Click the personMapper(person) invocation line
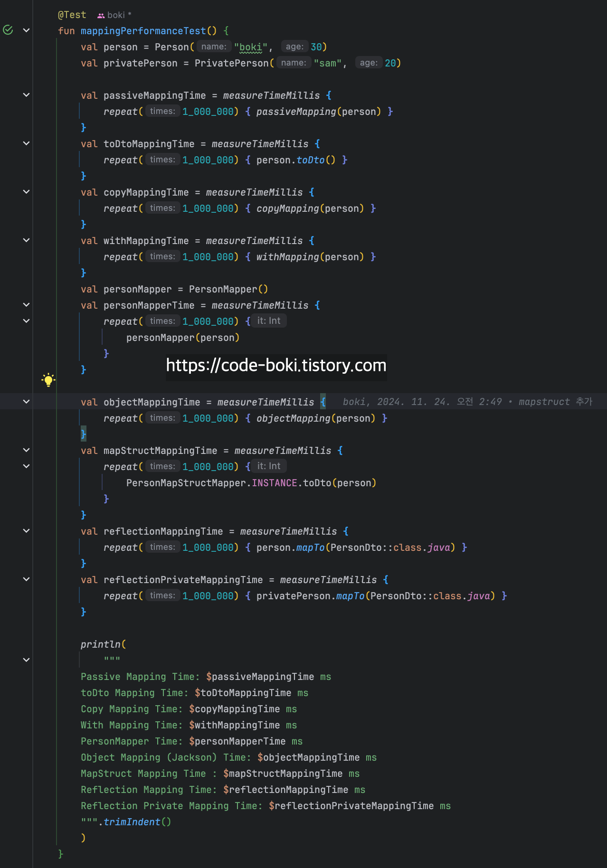Viewport: 607px width, 868px height. [183, 338]
